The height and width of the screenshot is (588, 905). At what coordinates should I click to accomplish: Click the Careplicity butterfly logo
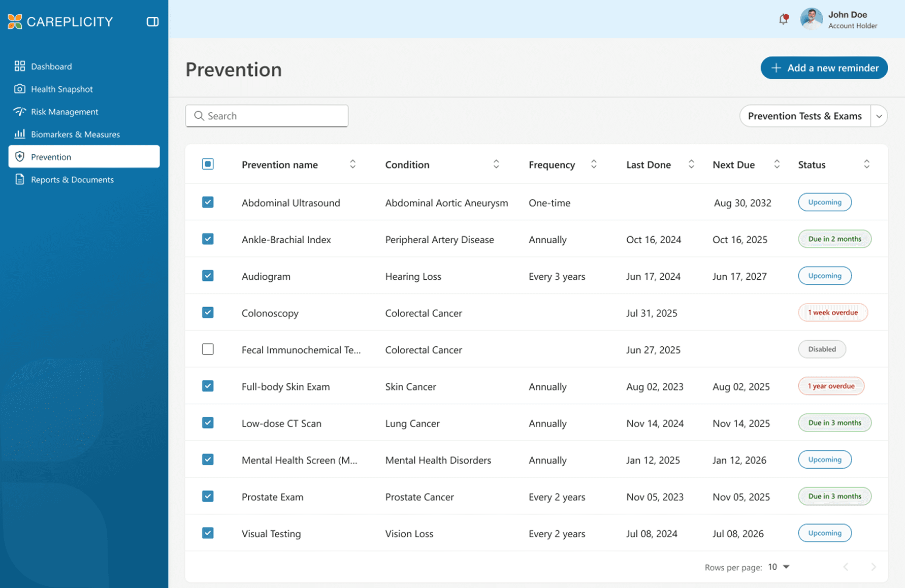[15, 21]
